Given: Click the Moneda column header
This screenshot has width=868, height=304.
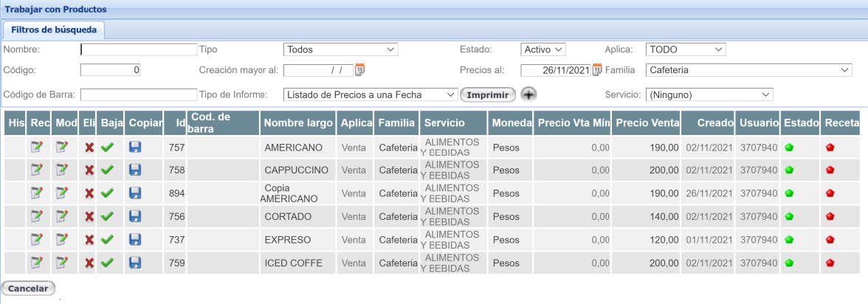Looking at the screenshot, I should pos(511,123).
